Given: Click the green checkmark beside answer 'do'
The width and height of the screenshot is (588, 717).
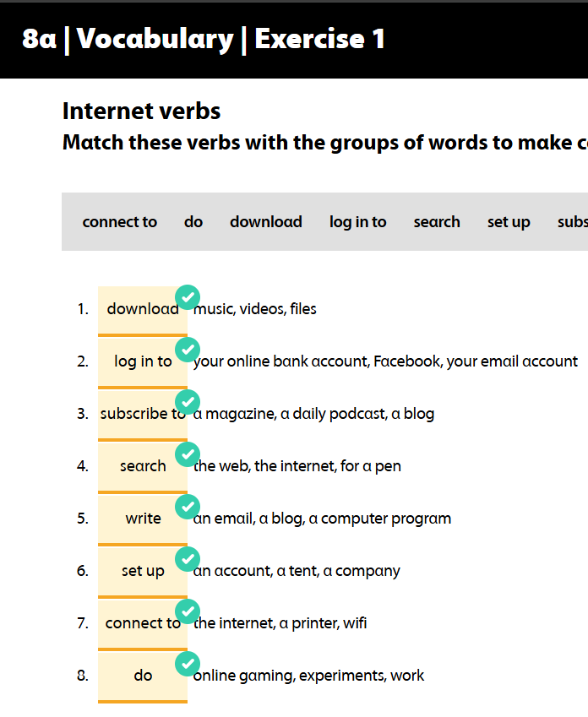Looking at the screenshot, I should [188, 664].
